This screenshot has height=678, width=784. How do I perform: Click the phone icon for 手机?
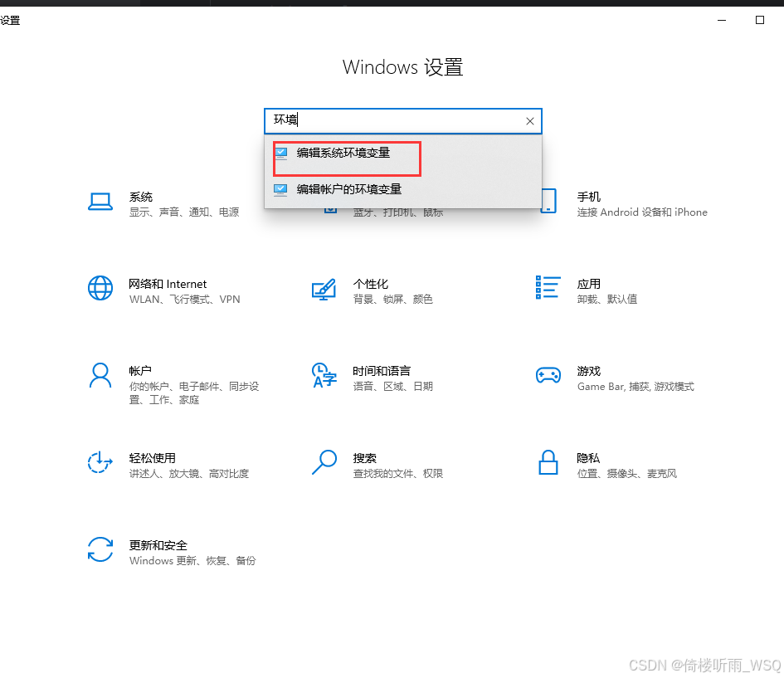point(548,201)
